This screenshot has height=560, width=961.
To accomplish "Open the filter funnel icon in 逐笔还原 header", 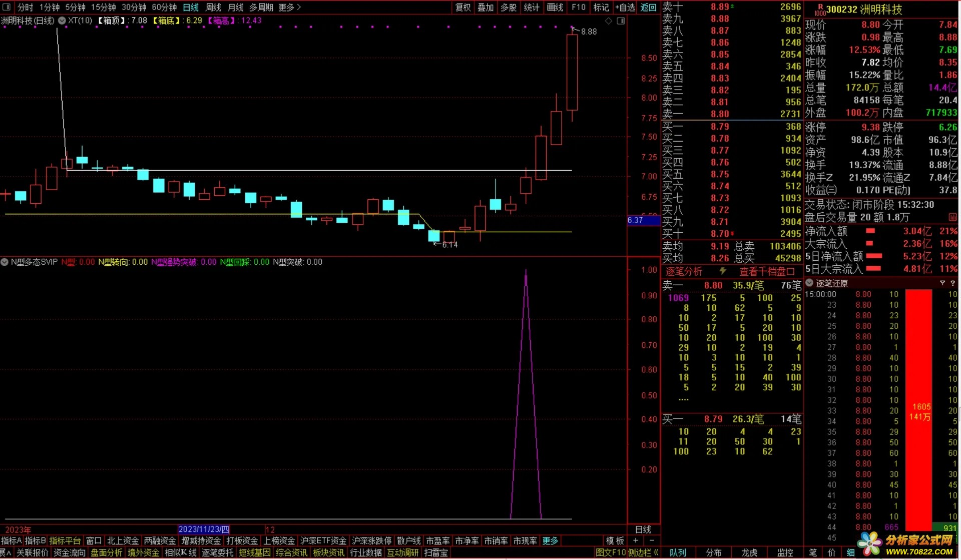I will 942,283.
